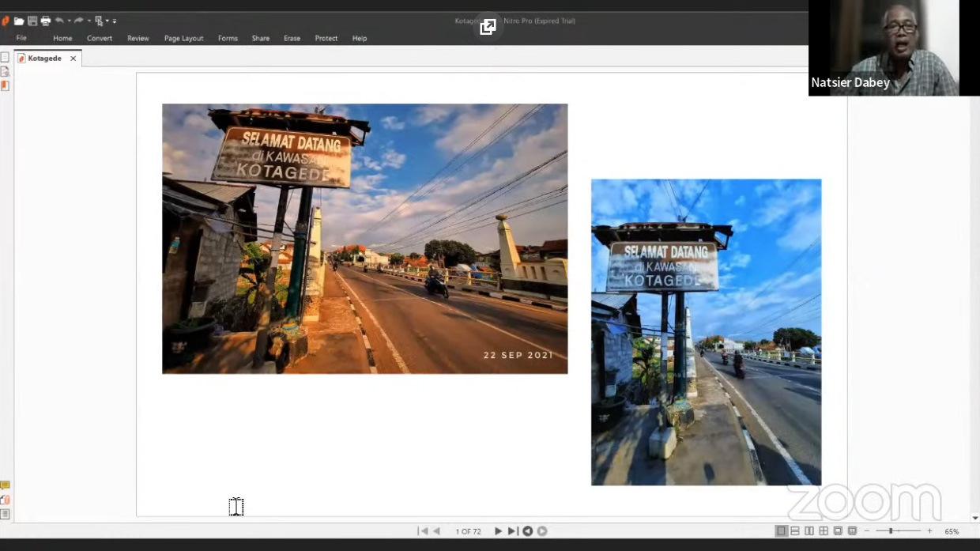Screen dimensions: 980x551
Task: Switch to continuous page view
Action: tap(795, 531)
